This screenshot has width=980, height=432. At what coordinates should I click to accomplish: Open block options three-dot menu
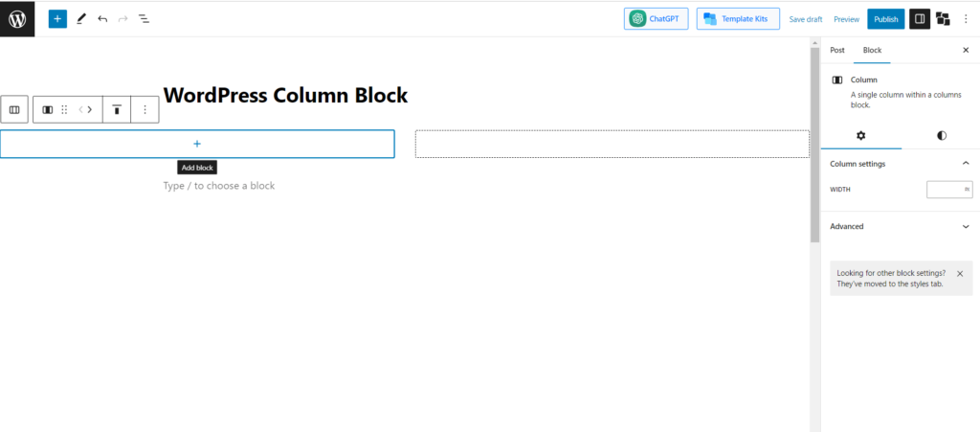point(145,109)
